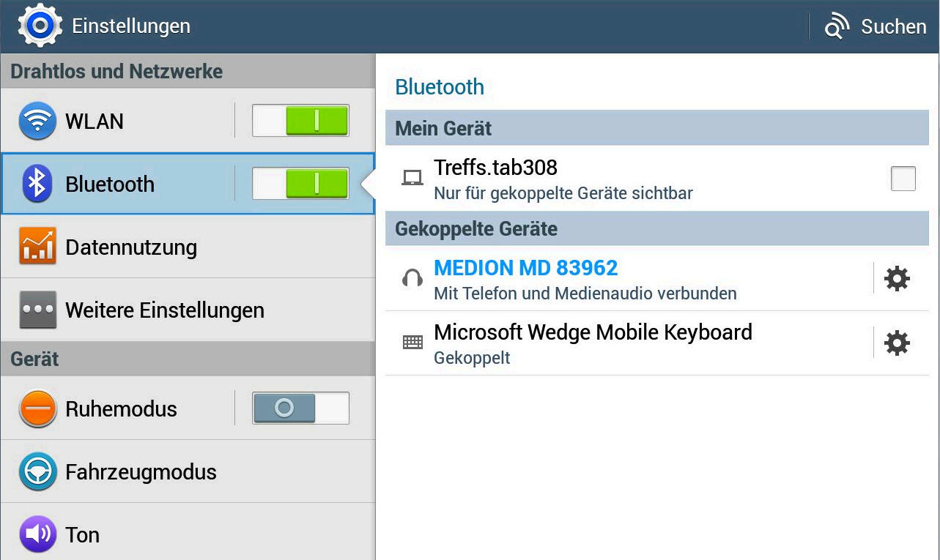The width and height of the screenshot is (940, 560).
Task: Check the Treffs.tab308 visibility checkbox
Action: point(903,179)
